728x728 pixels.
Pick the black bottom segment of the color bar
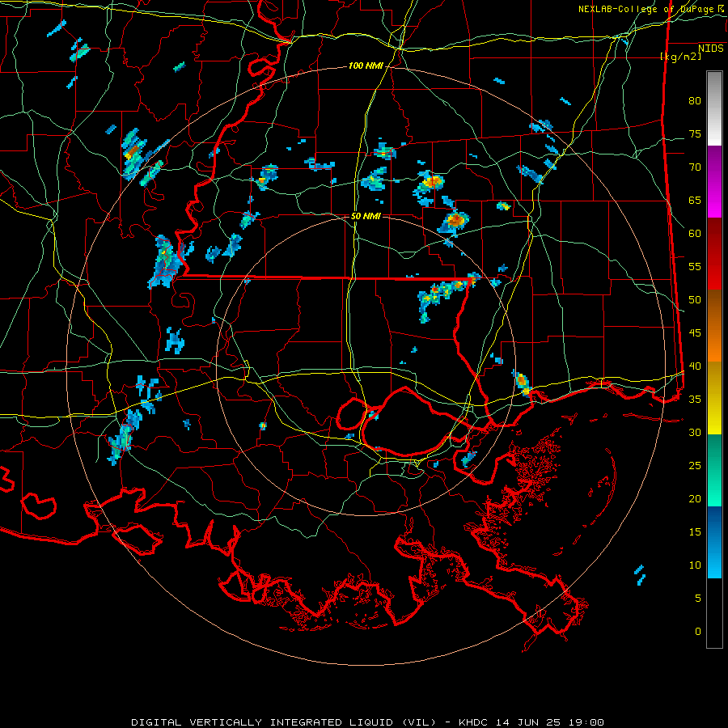(714, 613)
